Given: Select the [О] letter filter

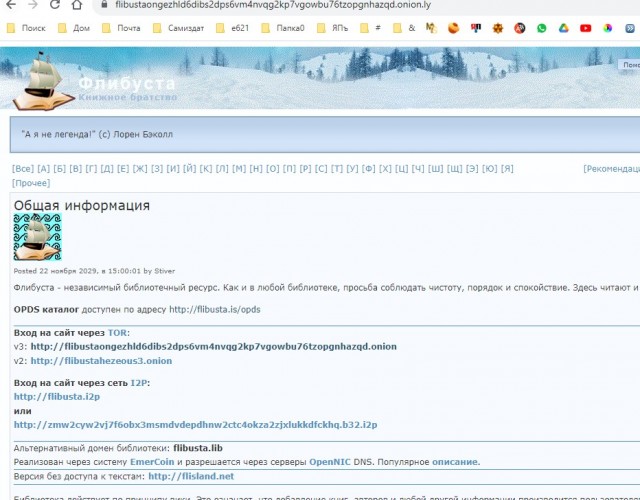Looking at the screenshot, I should [273, 169].
